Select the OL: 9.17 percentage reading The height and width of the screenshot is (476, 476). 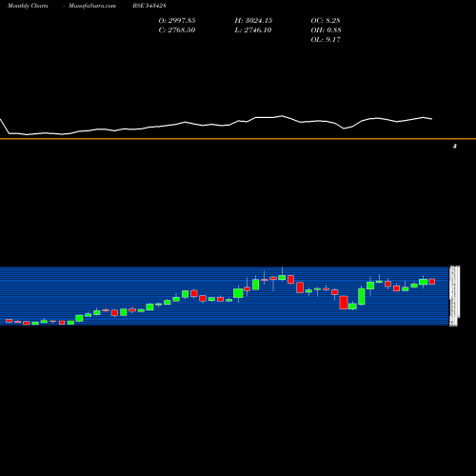click(326, 40)
